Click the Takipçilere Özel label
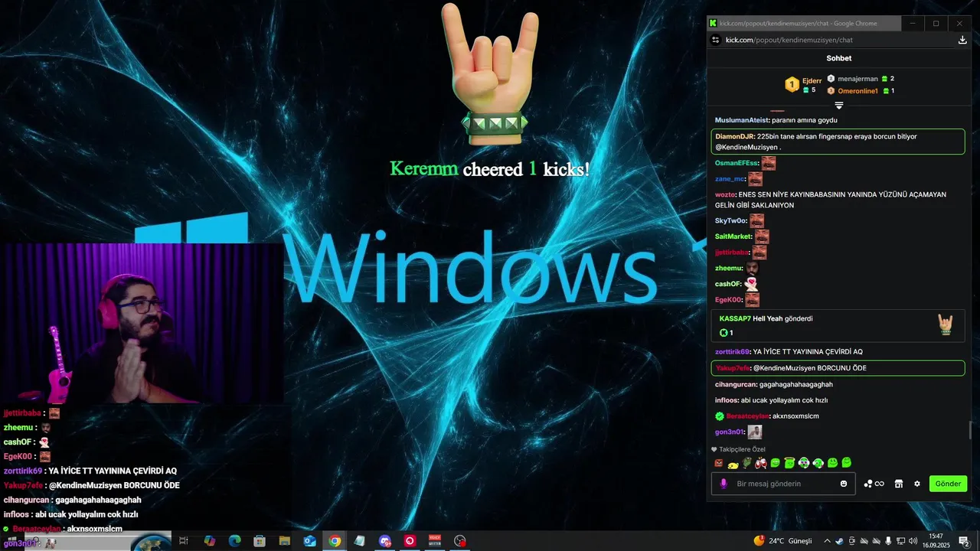 742,449
